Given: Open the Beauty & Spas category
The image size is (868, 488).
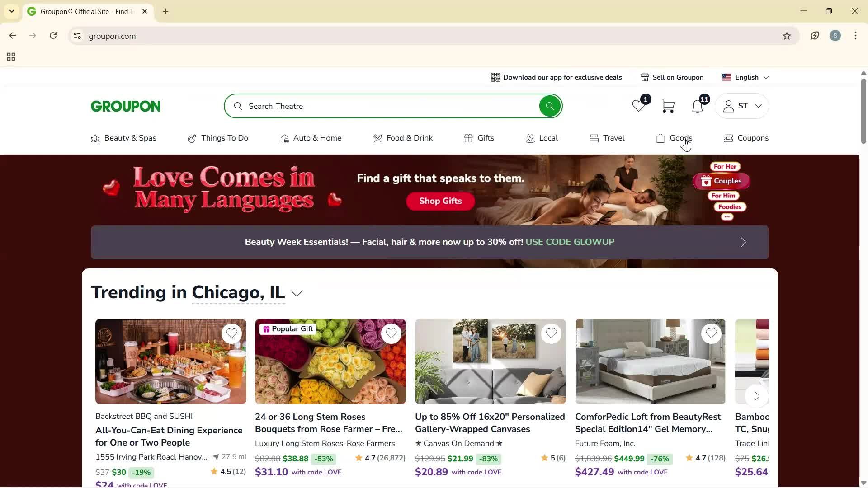Looking at the screenshot, I should point(123,138).
